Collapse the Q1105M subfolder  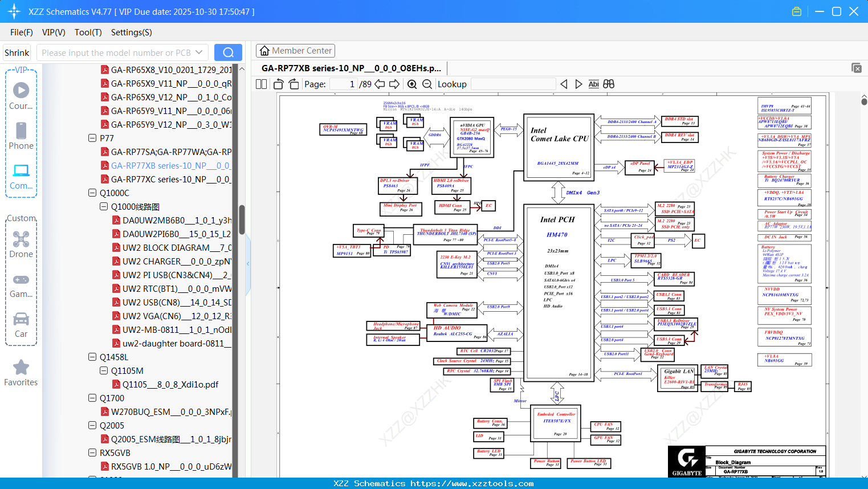[x=104, y=370]
